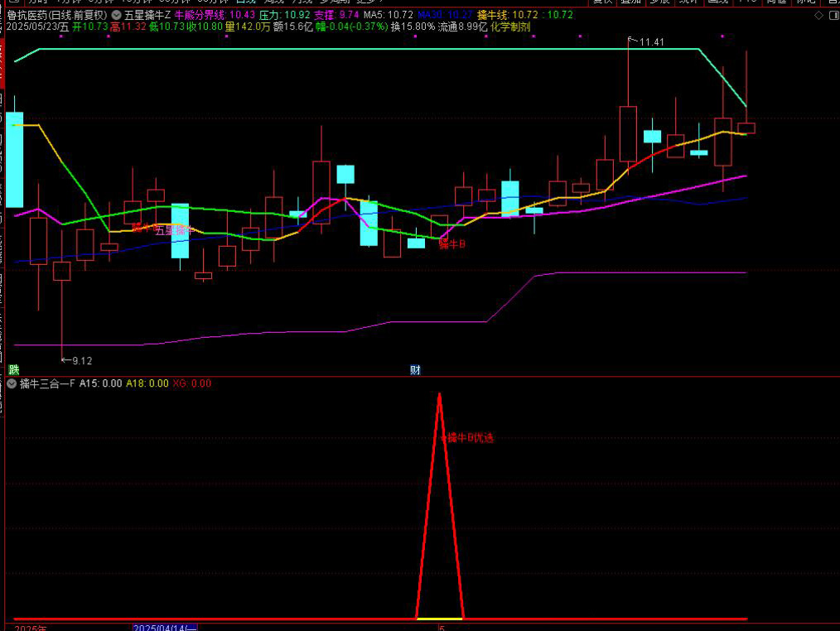This screenshot has width=840, height=631.
Task: Click the 五星擒牛 signal label
Action: coord(172,230)
